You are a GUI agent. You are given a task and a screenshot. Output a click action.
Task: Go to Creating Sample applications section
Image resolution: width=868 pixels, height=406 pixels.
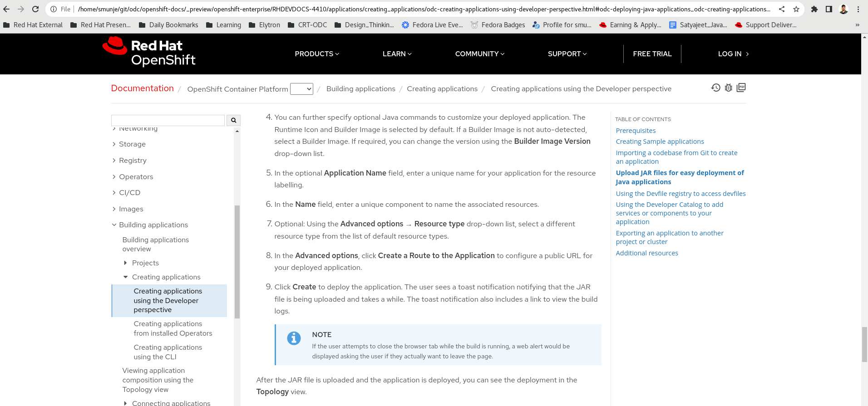[x=660, y=142]
